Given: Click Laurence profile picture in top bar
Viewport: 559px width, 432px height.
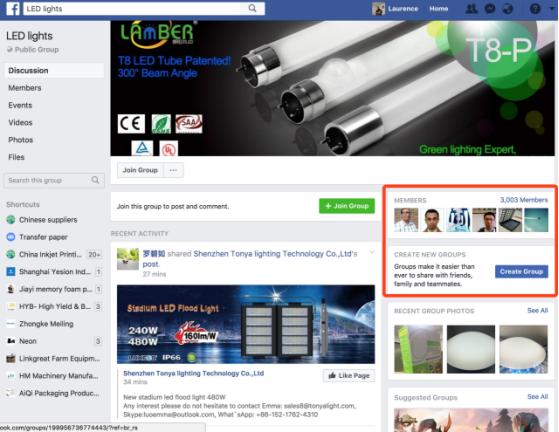Looking at the screenshot, I should (378, 9).
